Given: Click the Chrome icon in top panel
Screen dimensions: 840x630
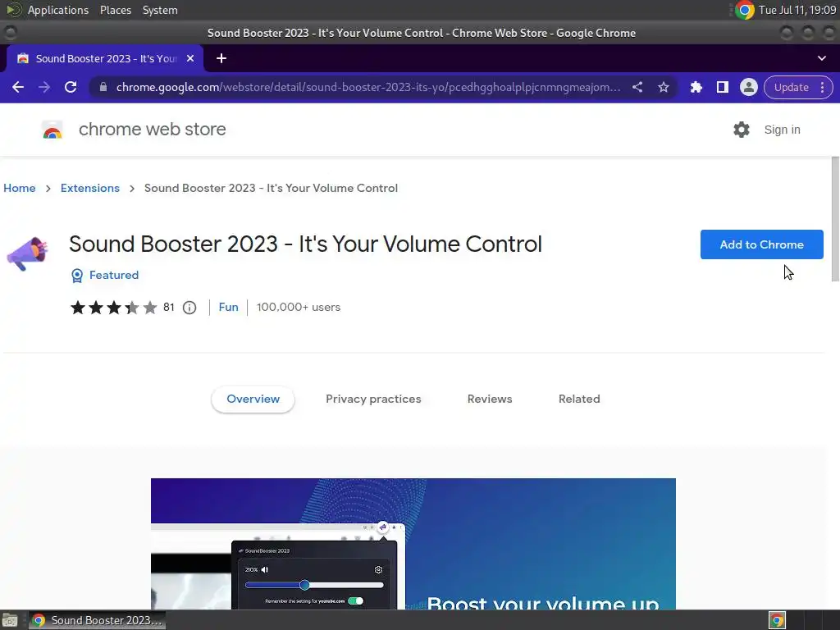Looking at the screenshot, I should [744, 10].
